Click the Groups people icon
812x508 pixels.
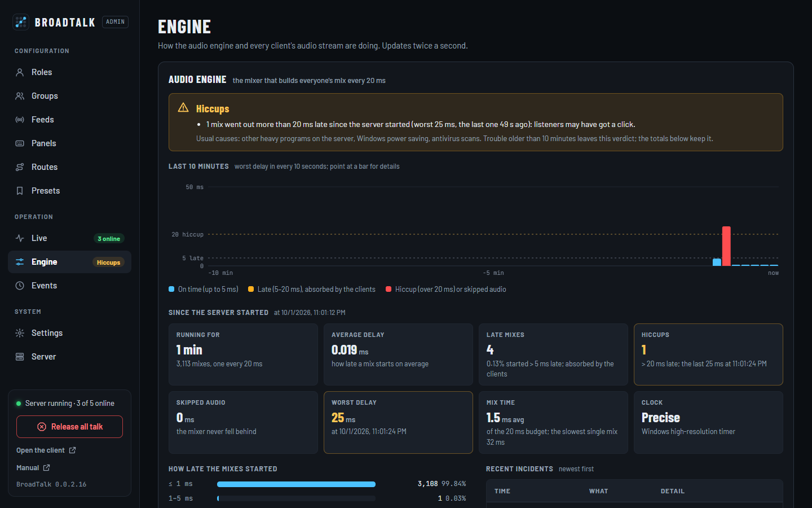click(x=20, y=96)
